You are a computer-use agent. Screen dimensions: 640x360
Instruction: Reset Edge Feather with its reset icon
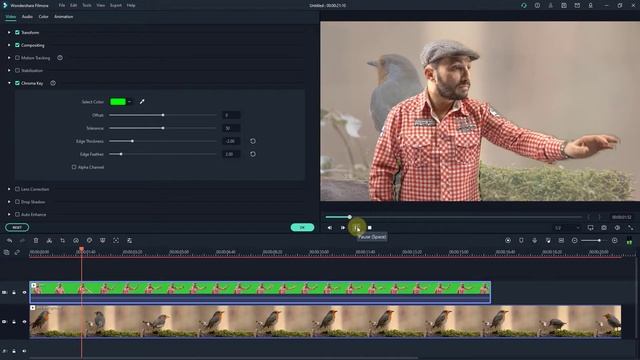(253, 154)
